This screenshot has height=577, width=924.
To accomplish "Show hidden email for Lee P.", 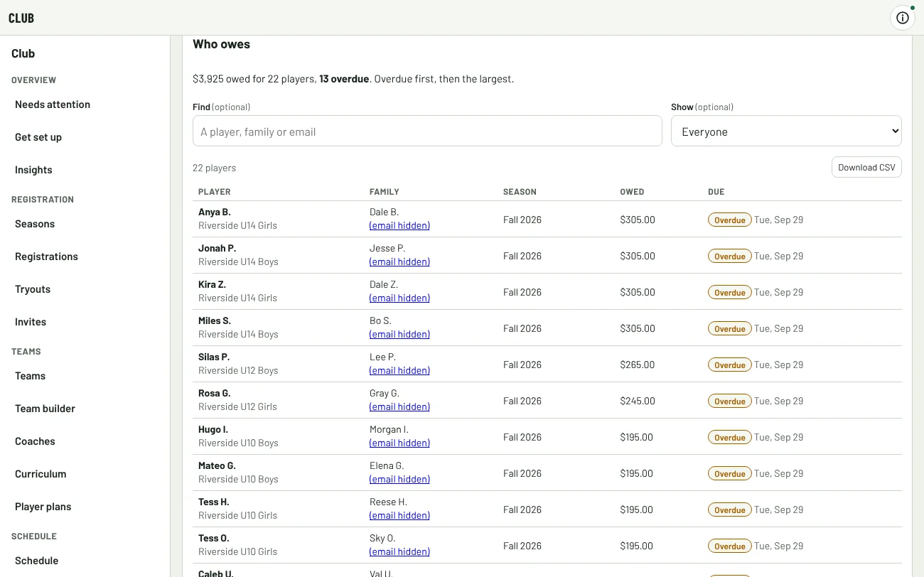I will pyautogui.click(x=399, y=370).
